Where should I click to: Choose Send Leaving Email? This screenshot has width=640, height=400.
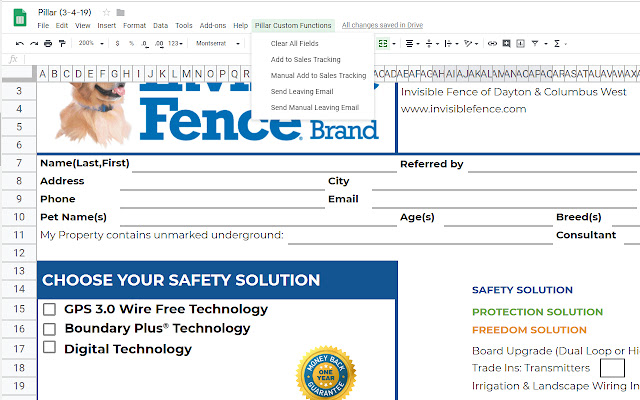pyautogui.click(x=302, y=91)
